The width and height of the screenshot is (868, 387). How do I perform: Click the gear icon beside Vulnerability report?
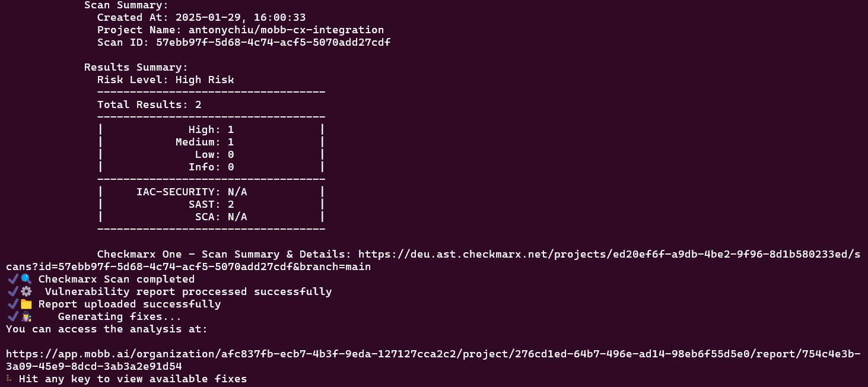click(26, 291)
